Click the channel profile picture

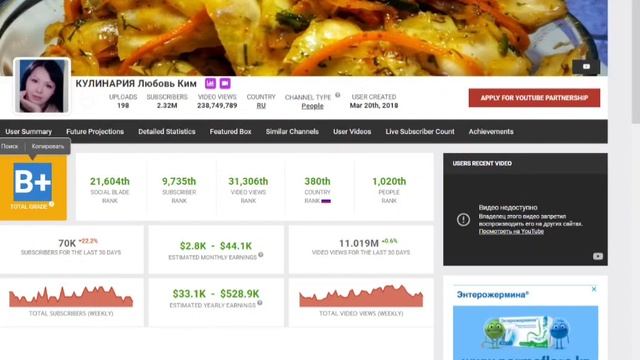42,86
